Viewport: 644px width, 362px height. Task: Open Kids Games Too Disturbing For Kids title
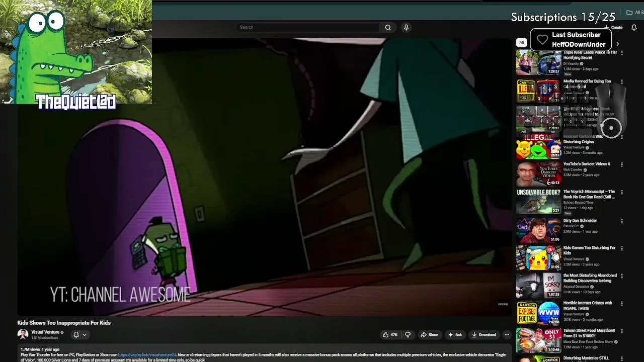tap(590, 250)
